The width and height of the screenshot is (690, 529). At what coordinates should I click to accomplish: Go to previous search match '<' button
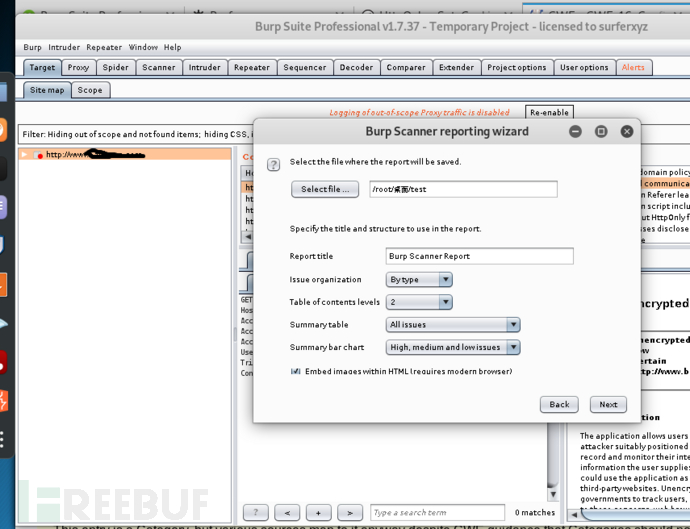287,512
